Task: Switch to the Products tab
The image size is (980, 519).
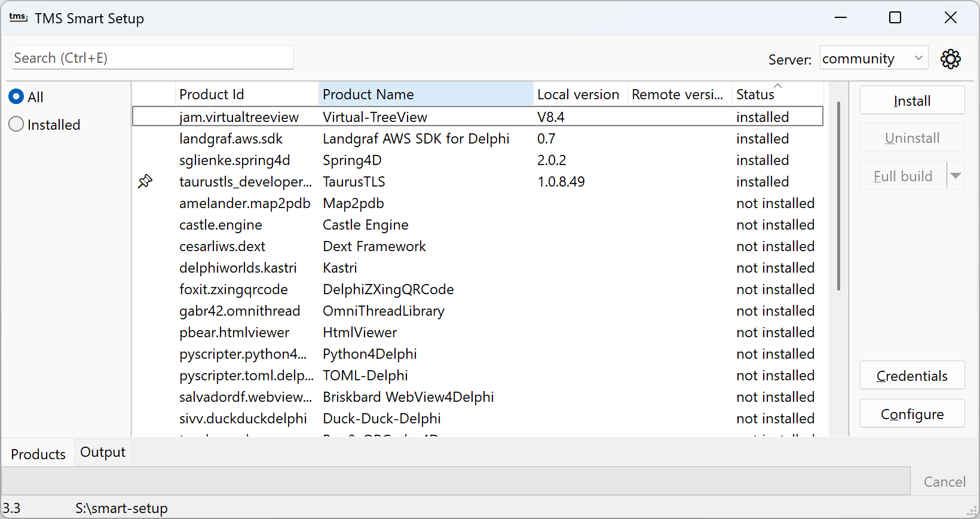Action: 38,454
